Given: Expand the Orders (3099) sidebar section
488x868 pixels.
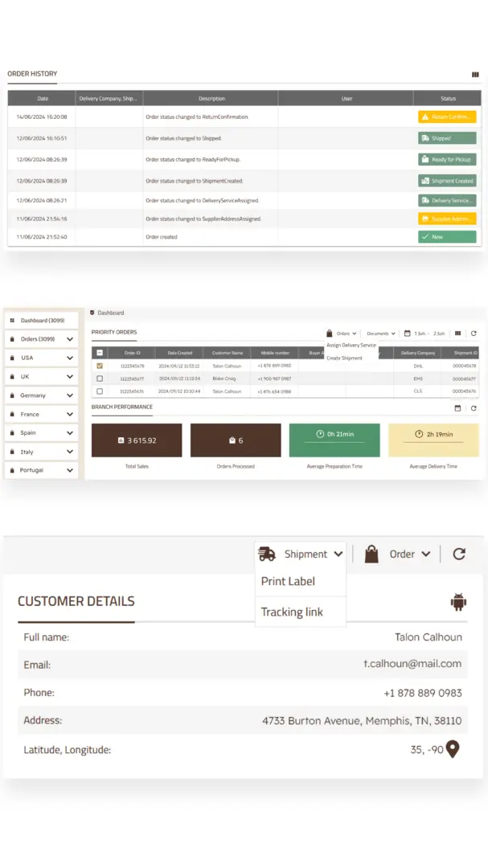Looking at the screenshot, I should click(x=70, y=339).
